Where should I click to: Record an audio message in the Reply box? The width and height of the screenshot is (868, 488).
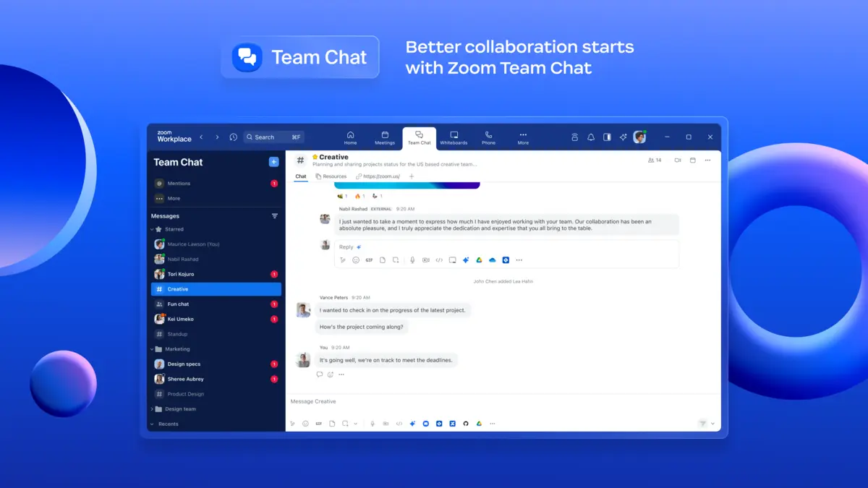pyautogui.click(x=412, y=260)
